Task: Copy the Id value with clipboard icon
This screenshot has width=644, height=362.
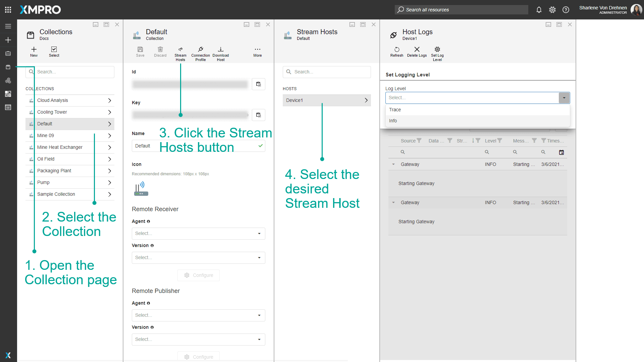Action: click(258, 84)
